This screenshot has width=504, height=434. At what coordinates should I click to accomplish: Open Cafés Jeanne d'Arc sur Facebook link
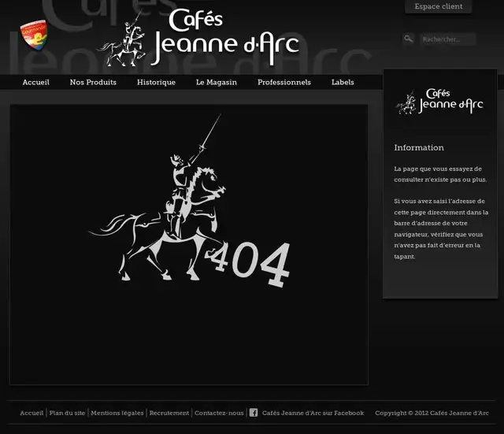tap(313, 413)
